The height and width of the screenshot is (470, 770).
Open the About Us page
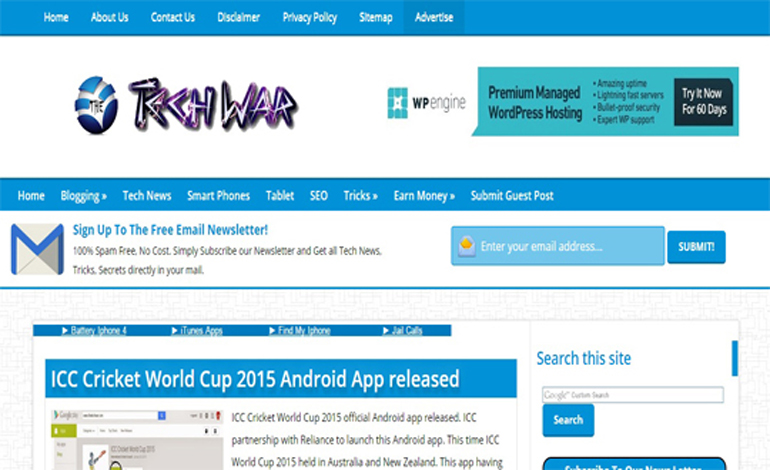(110, 17)
